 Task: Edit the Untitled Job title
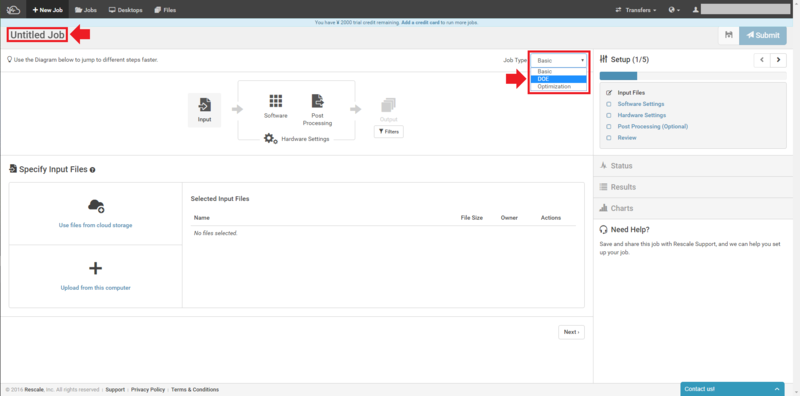(37, 35)
